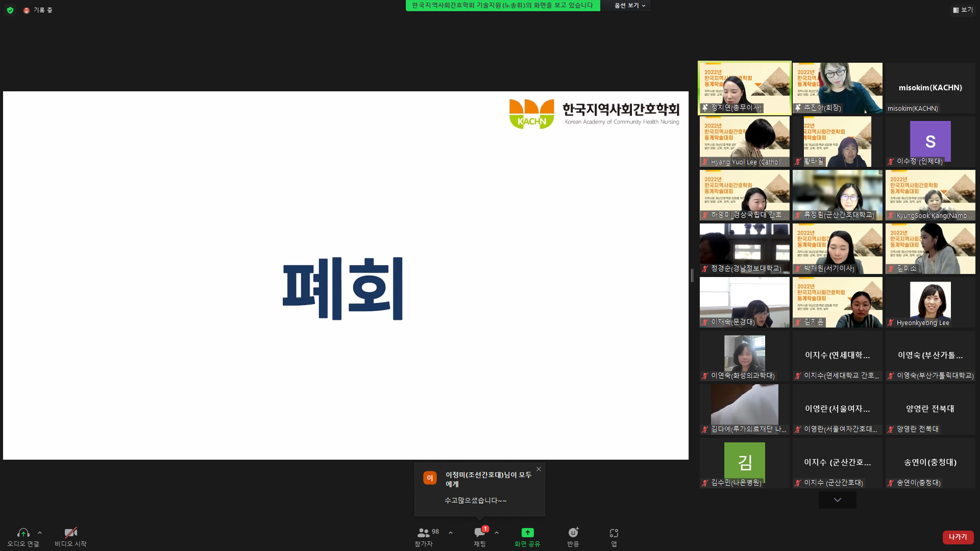This screenshot has width=980, height=551.
Task: Click the green encryption shield icon
Action: [x=10, y=10]
